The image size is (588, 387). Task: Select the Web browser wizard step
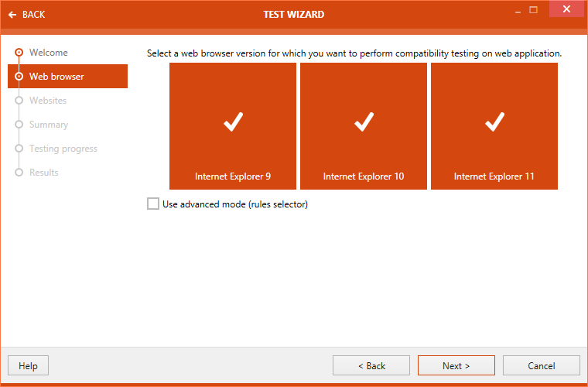tap(67, 76)
